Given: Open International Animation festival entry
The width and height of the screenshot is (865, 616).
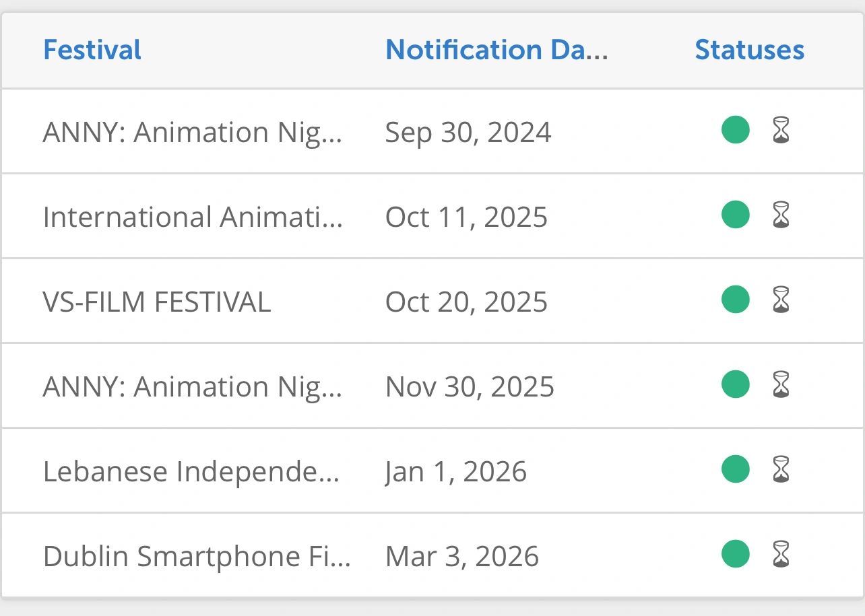Looking at the screenshot, I should pyautogui.click(x=193, y=217).
